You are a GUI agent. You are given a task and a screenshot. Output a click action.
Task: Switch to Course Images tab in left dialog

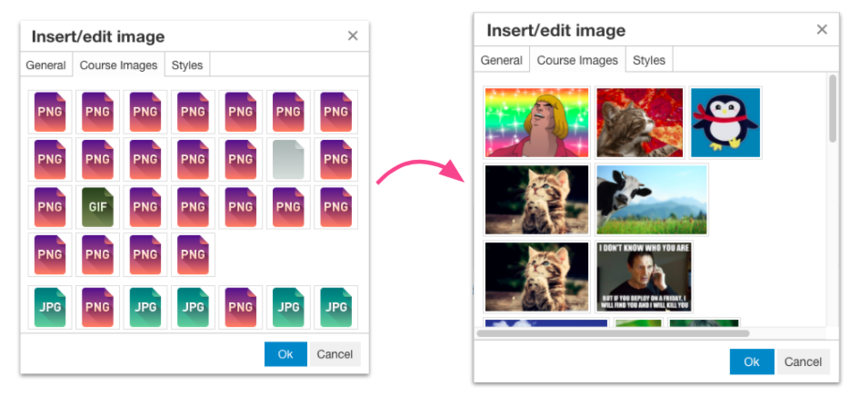(x=118, y=65)
